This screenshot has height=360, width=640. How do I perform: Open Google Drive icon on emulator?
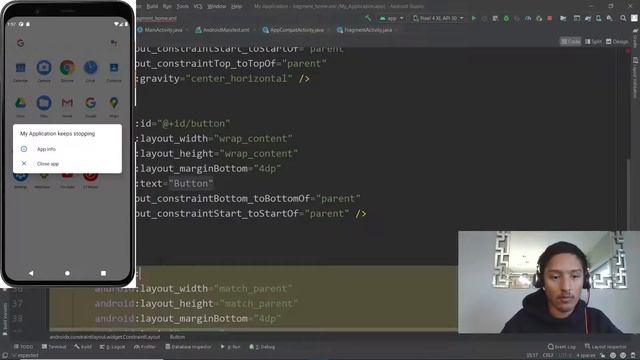(20, 103)
